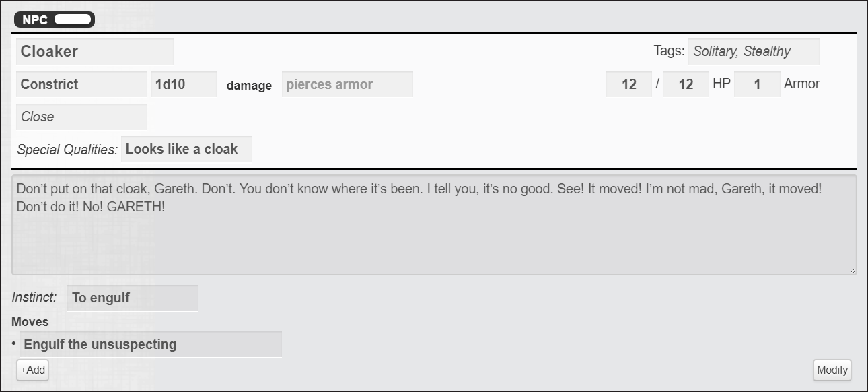Grab the description box resize handle
Image resolution: width=868 pixels, height=392 pixels.
coord(853,270)
